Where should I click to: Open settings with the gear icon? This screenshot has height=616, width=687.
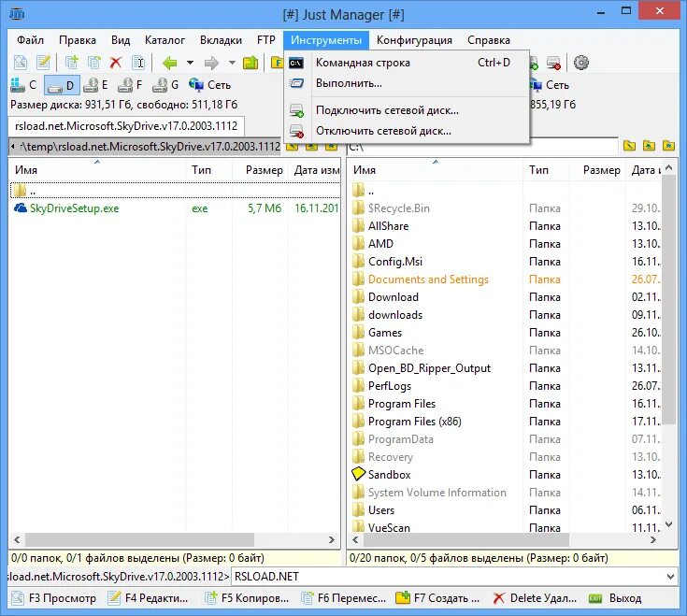coord(581,63)
